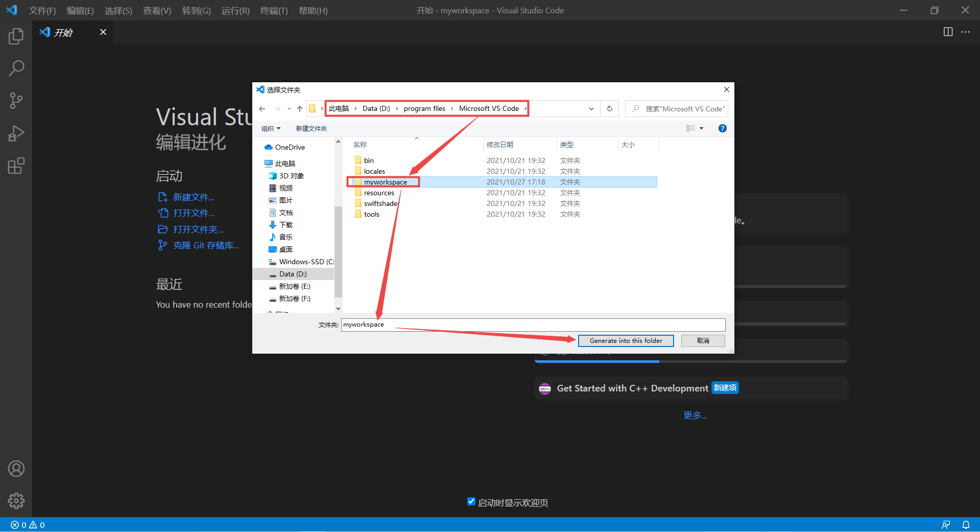Open the Manage gear menu

point(16,501)
